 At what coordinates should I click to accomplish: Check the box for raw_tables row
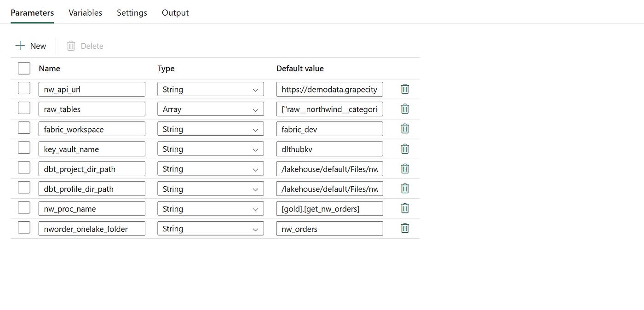click(24, 109)
